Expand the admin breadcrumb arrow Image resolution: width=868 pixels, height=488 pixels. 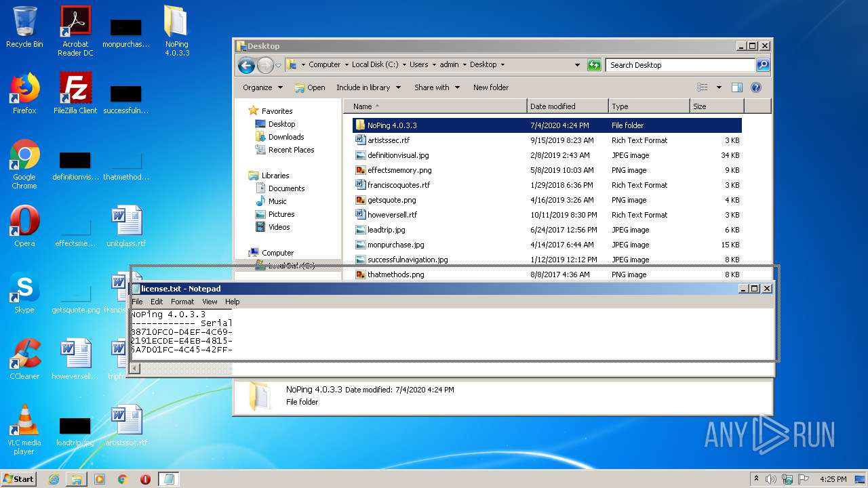[465, 65]
